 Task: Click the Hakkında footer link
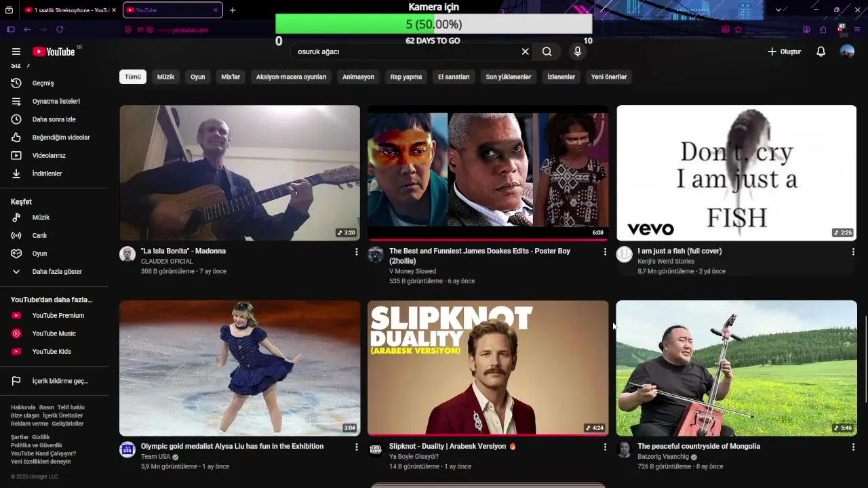pyautogui.click(x=23, y=407)
